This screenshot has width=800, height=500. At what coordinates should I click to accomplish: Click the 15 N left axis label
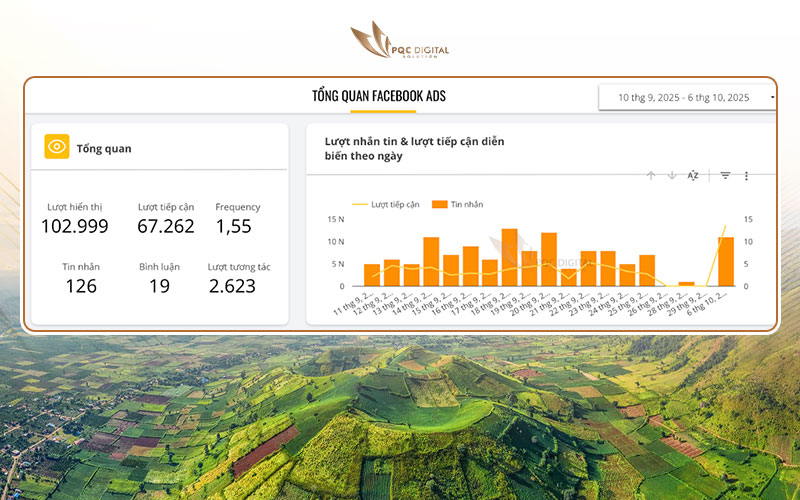pos(336,219)
